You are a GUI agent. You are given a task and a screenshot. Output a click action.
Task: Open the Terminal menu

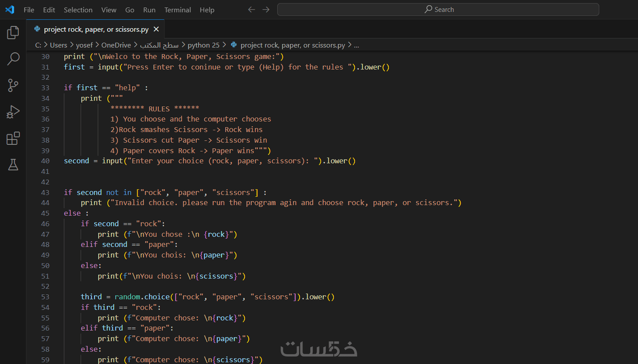178,10
